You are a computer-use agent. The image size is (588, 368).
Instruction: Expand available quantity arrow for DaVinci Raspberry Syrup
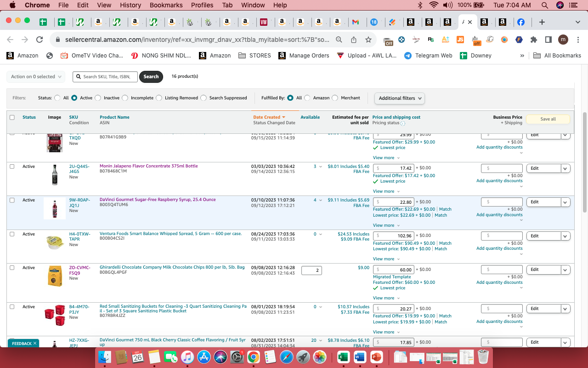coord(321,201)
